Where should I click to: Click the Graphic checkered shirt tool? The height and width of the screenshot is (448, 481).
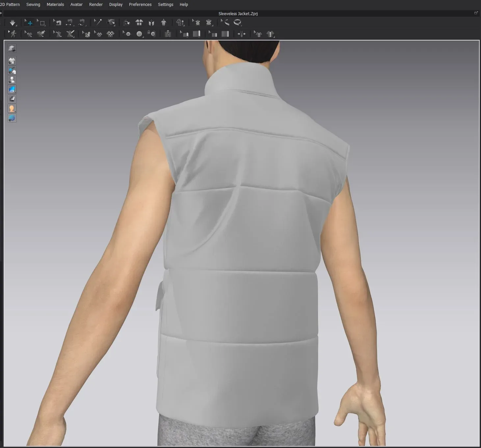point(110,34)
